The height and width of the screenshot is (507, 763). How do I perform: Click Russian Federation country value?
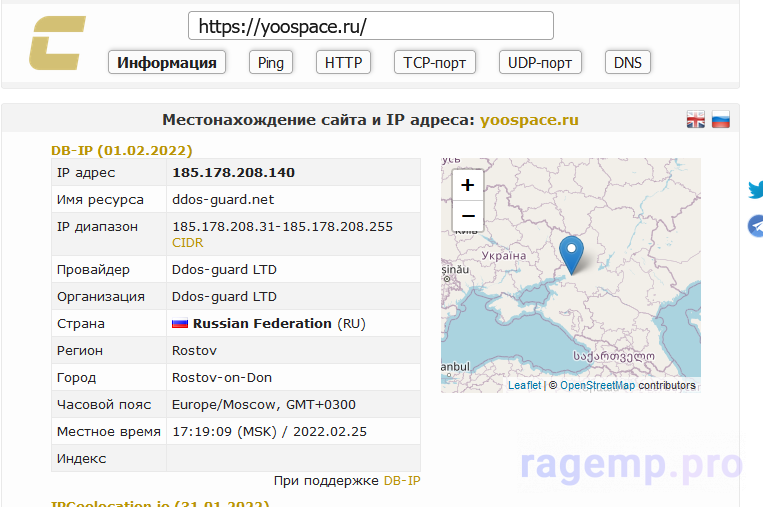(262, 324)
